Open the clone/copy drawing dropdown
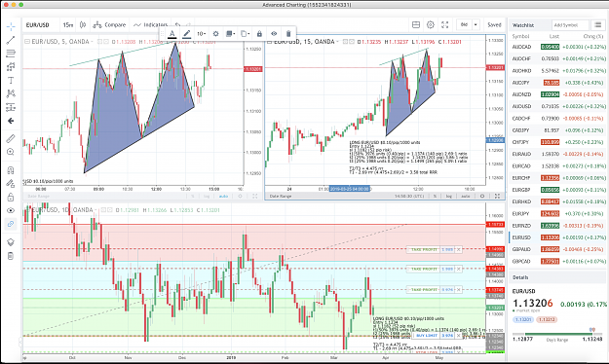The width and height of the screenshot is (609, 364). coord(246,34)
